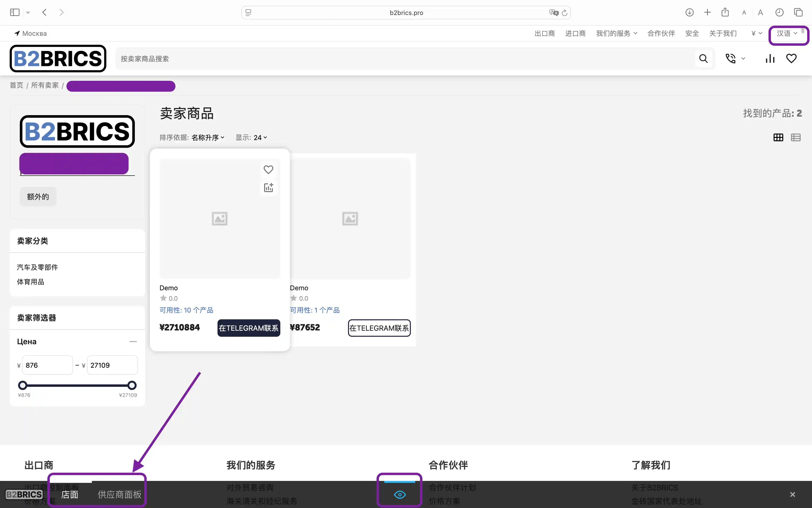Open the ¥ currency dropdown
The width and height of the screenshot is (812, 508).
click(x=757, y=33)
